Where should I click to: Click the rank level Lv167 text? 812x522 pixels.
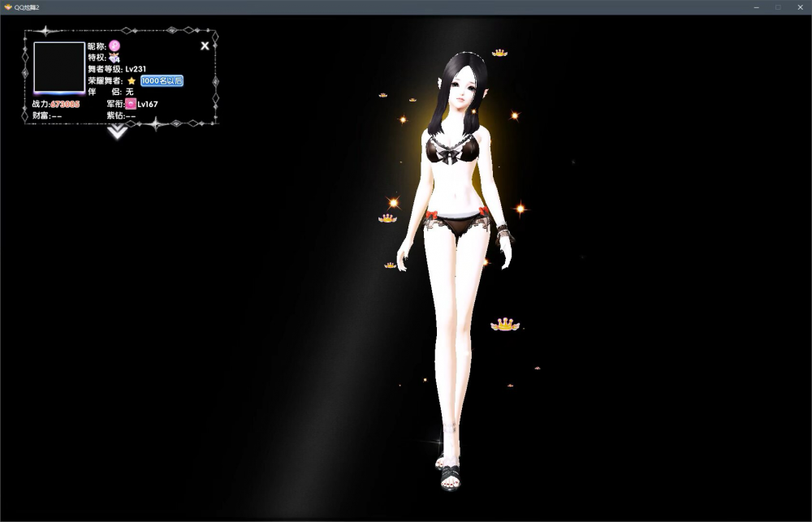pyautogui.click(x=148, y=104)
